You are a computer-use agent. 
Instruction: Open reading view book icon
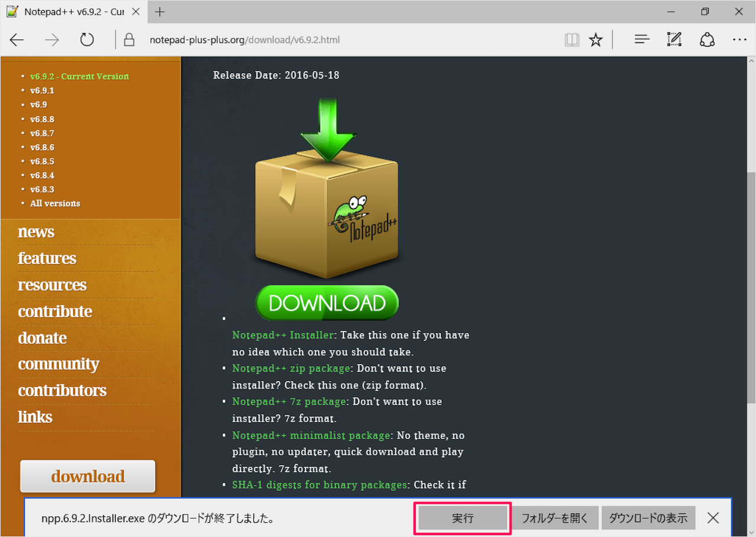point(572,40)
